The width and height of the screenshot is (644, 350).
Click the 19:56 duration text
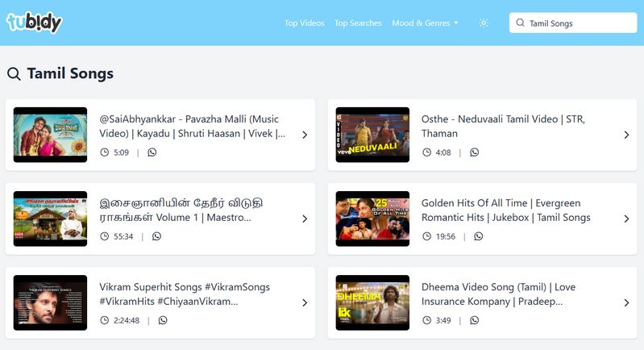point(446,236)
